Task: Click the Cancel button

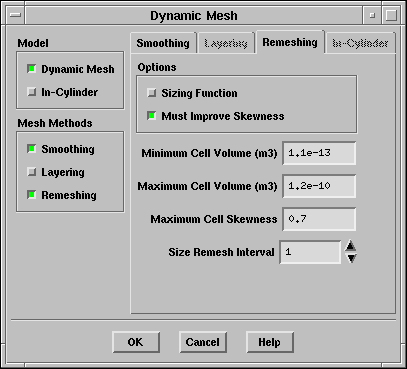Action: (203, 342)
